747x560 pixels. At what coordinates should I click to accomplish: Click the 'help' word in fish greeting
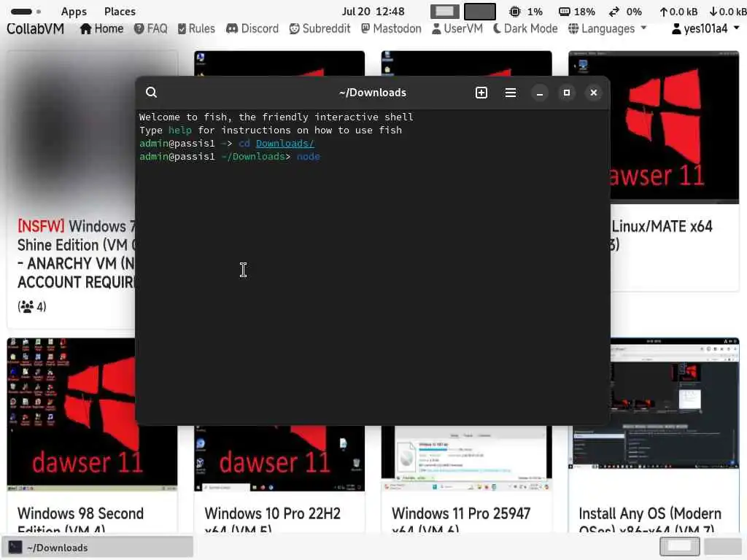179,131
